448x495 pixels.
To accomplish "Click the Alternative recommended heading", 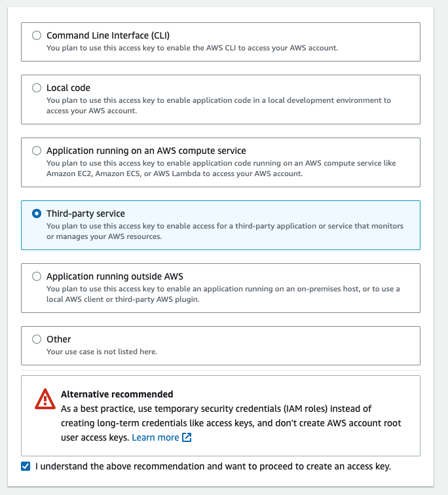I will [x=117, y=394].
